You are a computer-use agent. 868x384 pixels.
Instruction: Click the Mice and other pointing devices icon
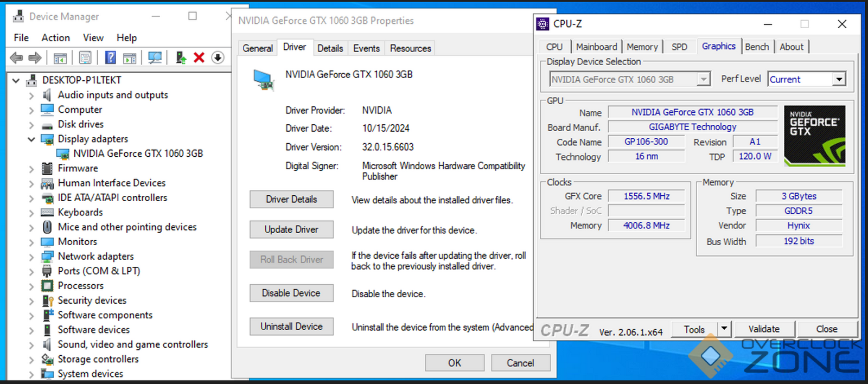48,227
